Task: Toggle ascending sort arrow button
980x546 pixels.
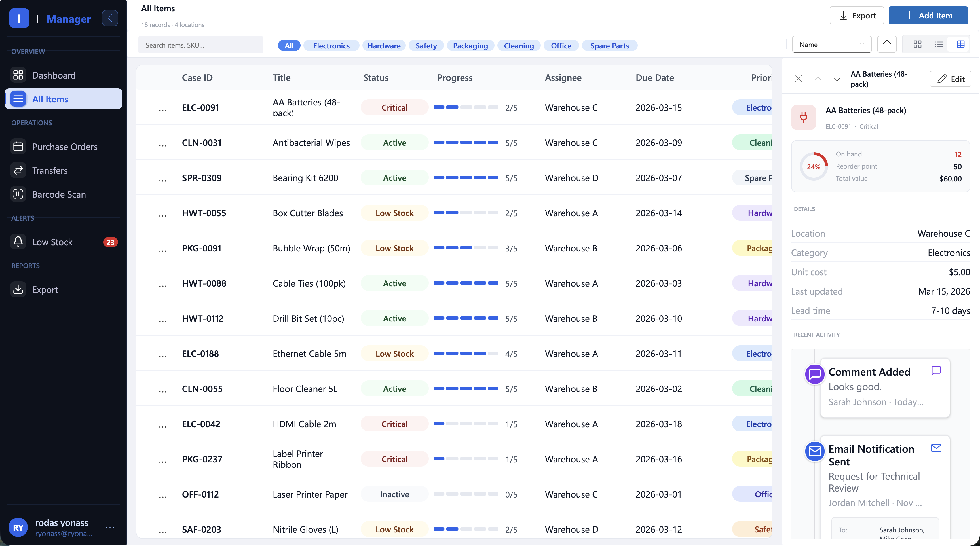Action: coord(887,45)
